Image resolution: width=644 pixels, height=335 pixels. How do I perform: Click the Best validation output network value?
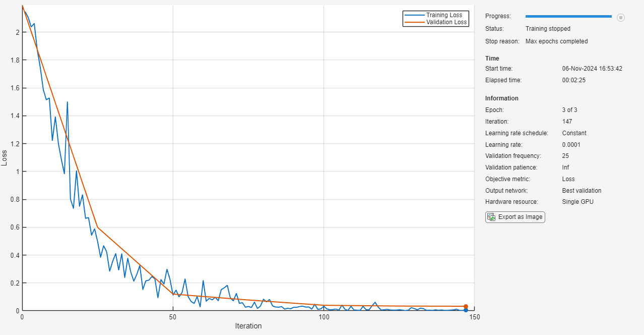click(x=582, y=191)
